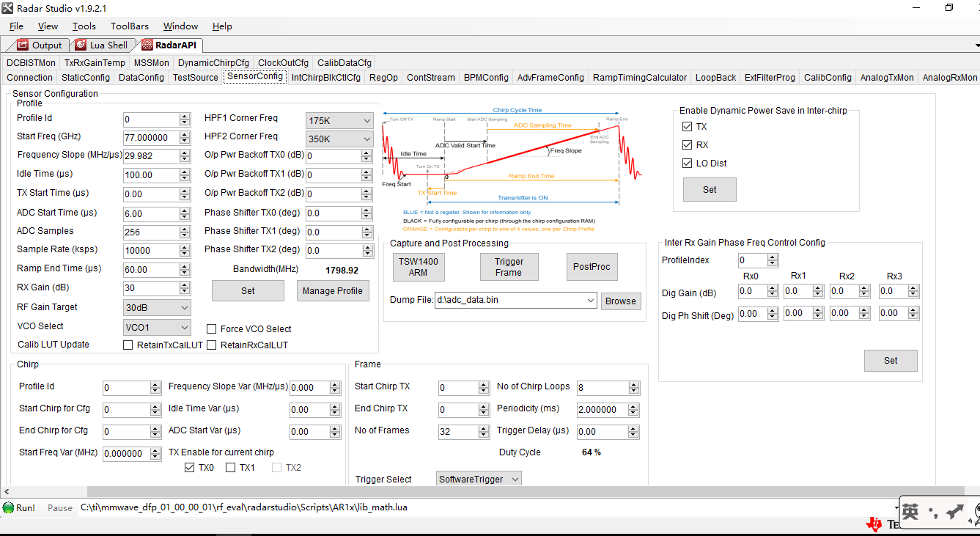Image resolution: width=980 pixels, height=536 pixels.
Task: Open the script path dropdown arrow
Action: (x=897, y=507)
